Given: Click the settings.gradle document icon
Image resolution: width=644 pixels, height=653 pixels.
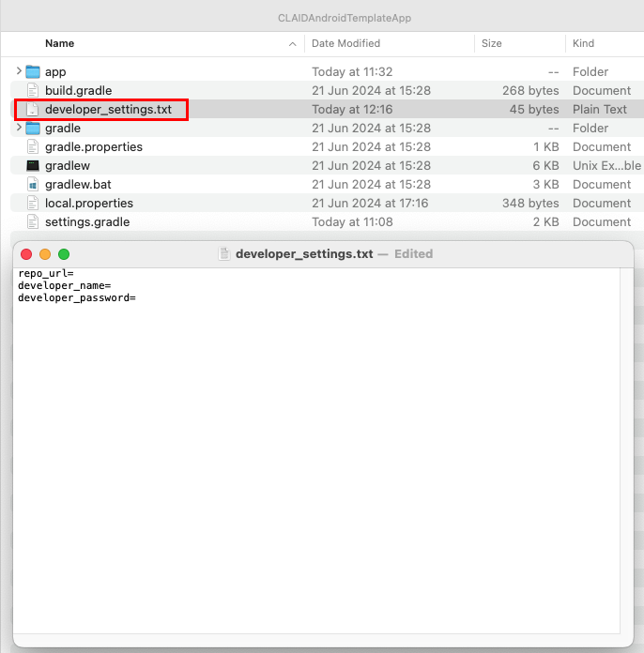Looking at the screenshot, I should (33, 221).
